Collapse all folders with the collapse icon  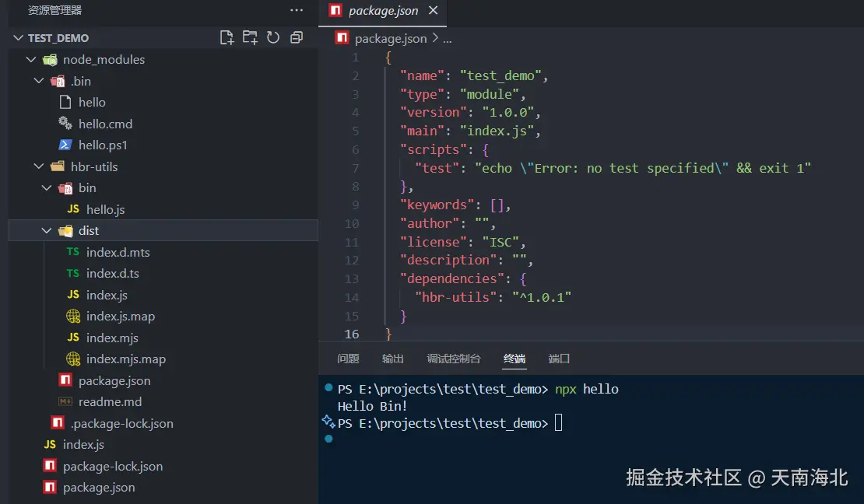click(297, 37)
